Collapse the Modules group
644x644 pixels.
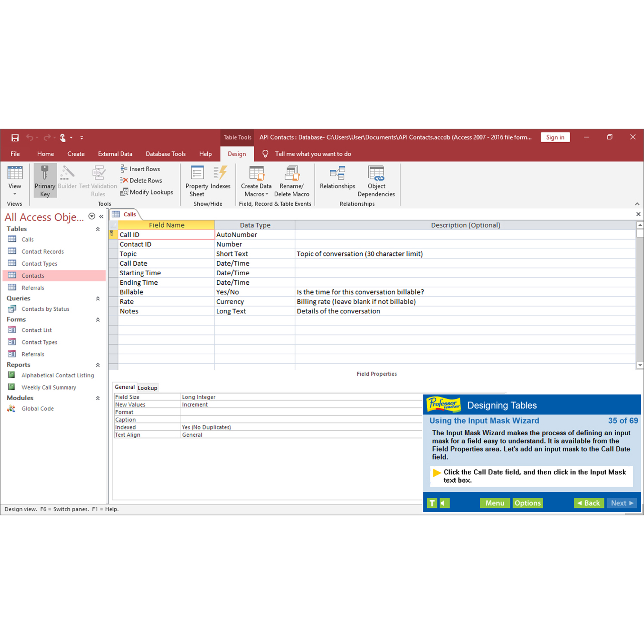tap(98, 398)
